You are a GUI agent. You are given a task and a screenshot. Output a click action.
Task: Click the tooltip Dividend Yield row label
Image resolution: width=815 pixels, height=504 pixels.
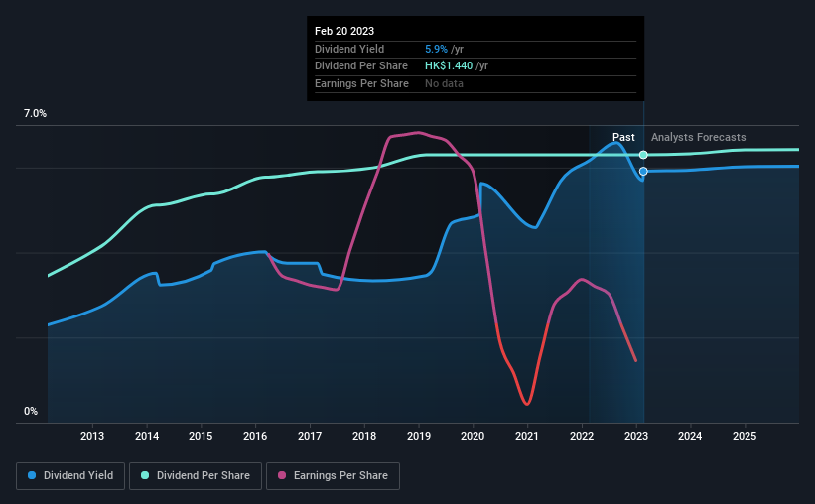coord(349,49)
